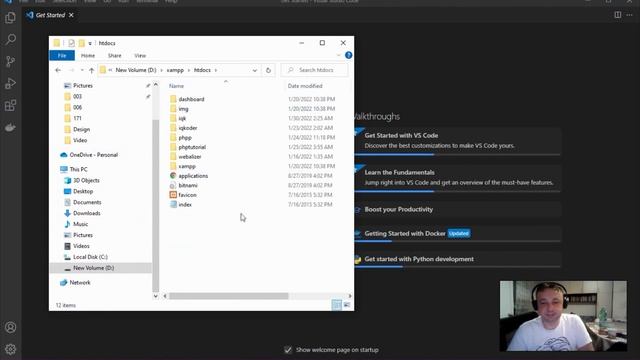Screen dimensions: 640x360
Task: Open the Extensions view icon
Action: (x=11, y=105)
